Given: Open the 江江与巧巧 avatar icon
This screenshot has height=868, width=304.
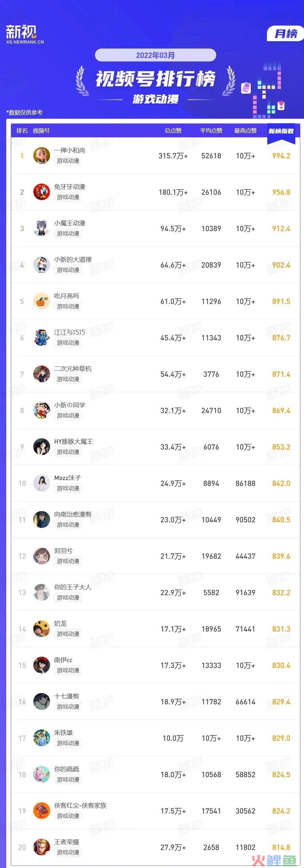Looking at the screenshot, I should pyautogui.click(x=42, y=337).
